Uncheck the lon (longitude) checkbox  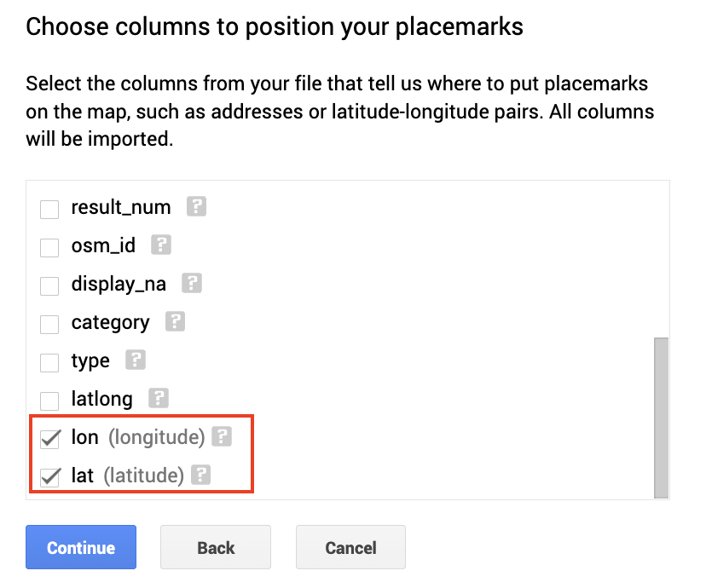(x=50, y=439)
